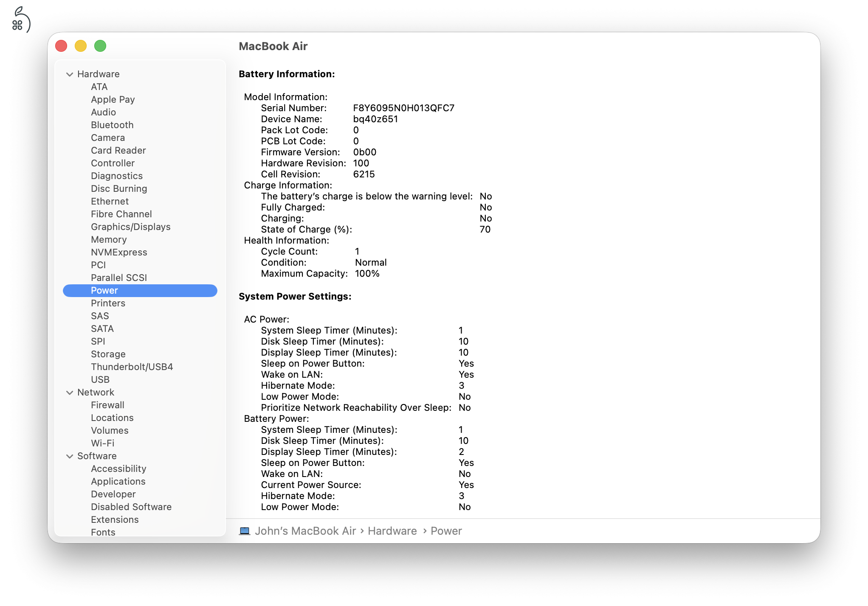Click the System Power Settings heading
Screen dimensions: 868x606
pyautogui.click(x=295, y=296)
